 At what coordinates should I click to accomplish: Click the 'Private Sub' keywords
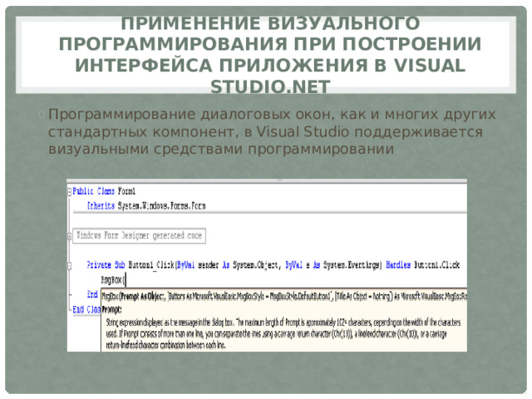click(106, 264)
